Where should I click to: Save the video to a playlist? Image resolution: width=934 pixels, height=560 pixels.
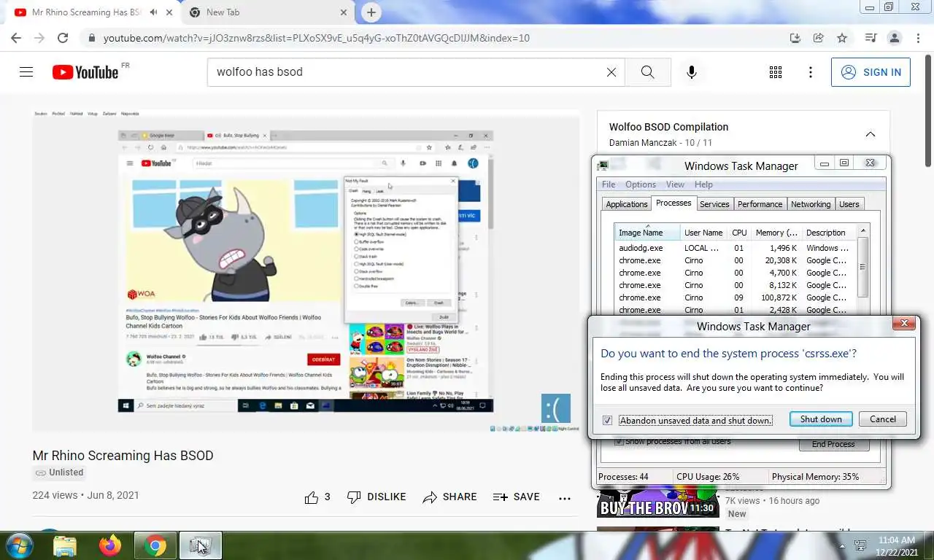coord(517,497)
